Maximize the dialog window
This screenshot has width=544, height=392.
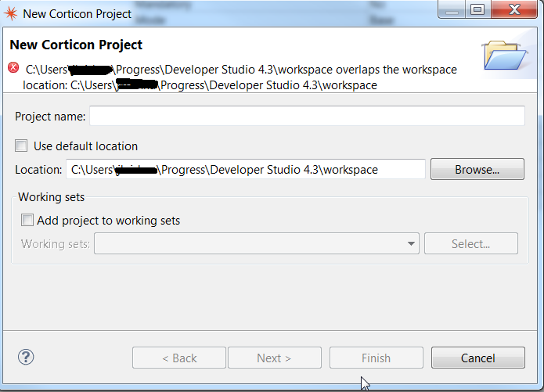pyautogui.click(x=477, y=9)
